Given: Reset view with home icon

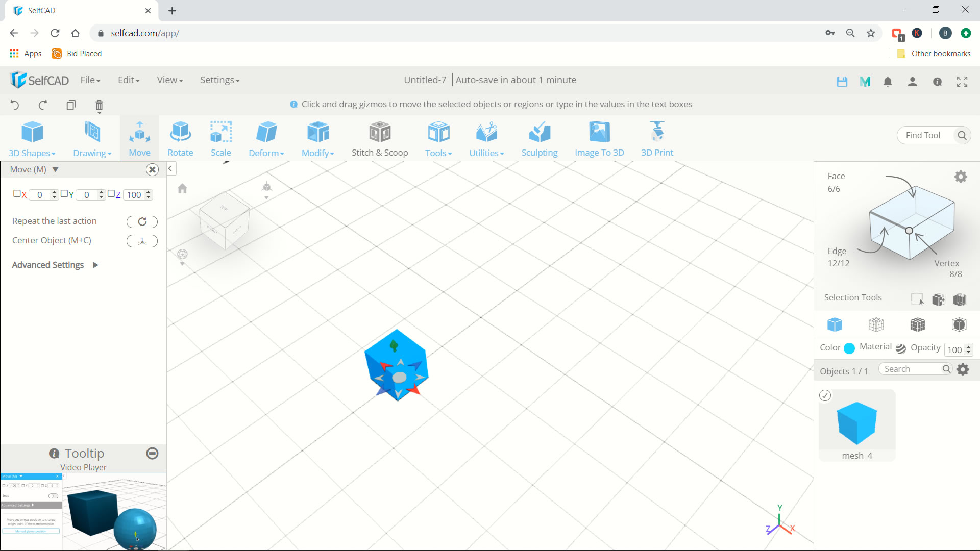Looking at the screenshot, I should pyautogui.click(x=182, y=188).
